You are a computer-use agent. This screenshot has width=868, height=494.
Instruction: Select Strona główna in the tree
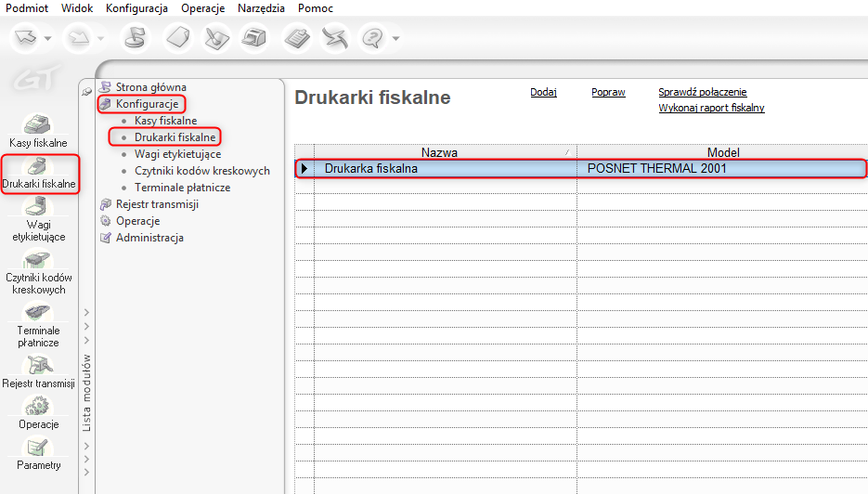click(x=150, y=87)
